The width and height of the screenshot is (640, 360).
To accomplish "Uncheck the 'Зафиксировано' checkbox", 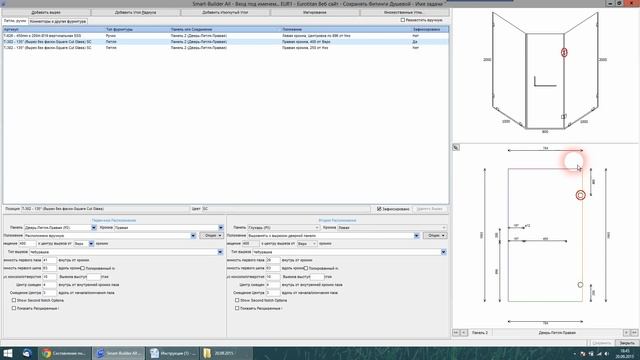I will pyautogui.click(x=379, y=209).
